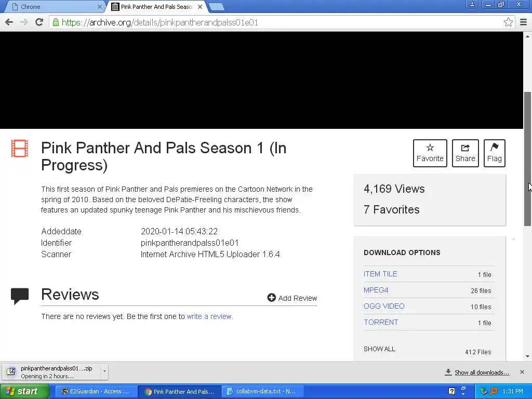Click SHOW ALL files link
Screen dimensions: 532x399
click(x=379, y=349)
